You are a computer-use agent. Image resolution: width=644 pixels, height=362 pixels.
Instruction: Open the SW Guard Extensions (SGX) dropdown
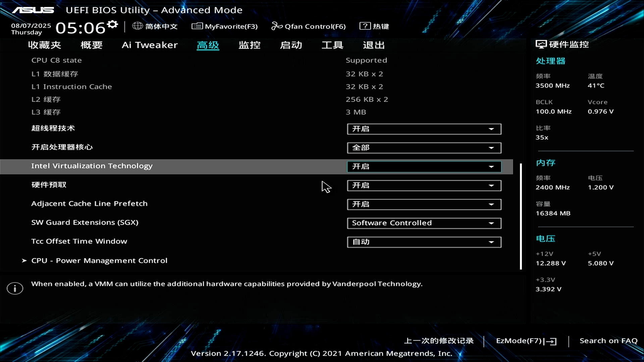pyautogui.click(x=424, y=223)
